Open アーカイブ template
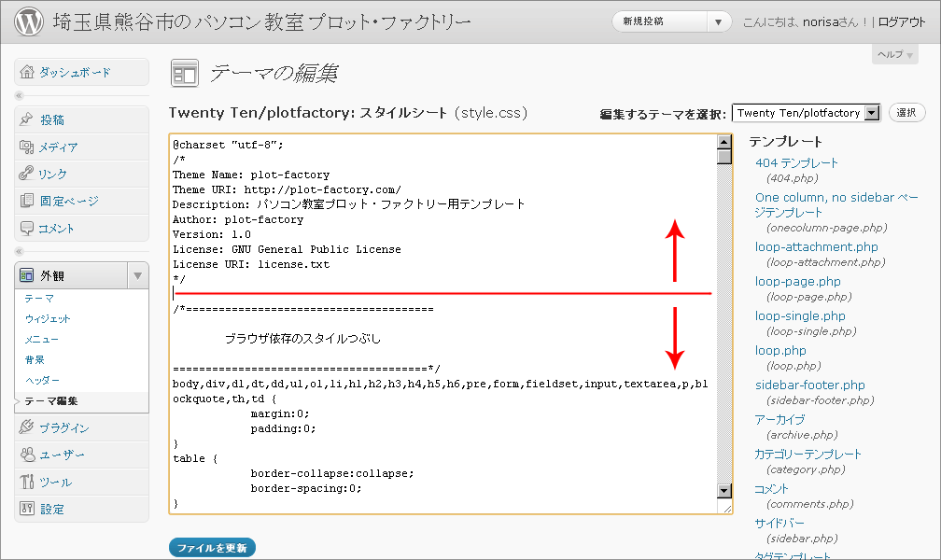The image size is (941, 560). (779, 420)
